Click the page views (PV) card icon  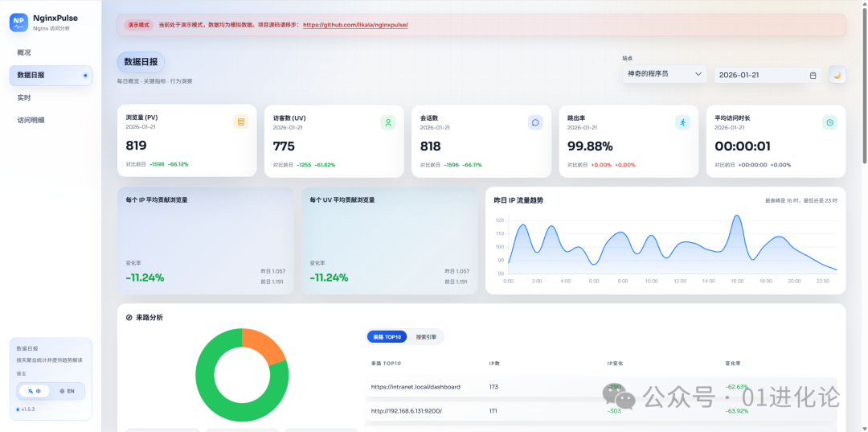241,121
